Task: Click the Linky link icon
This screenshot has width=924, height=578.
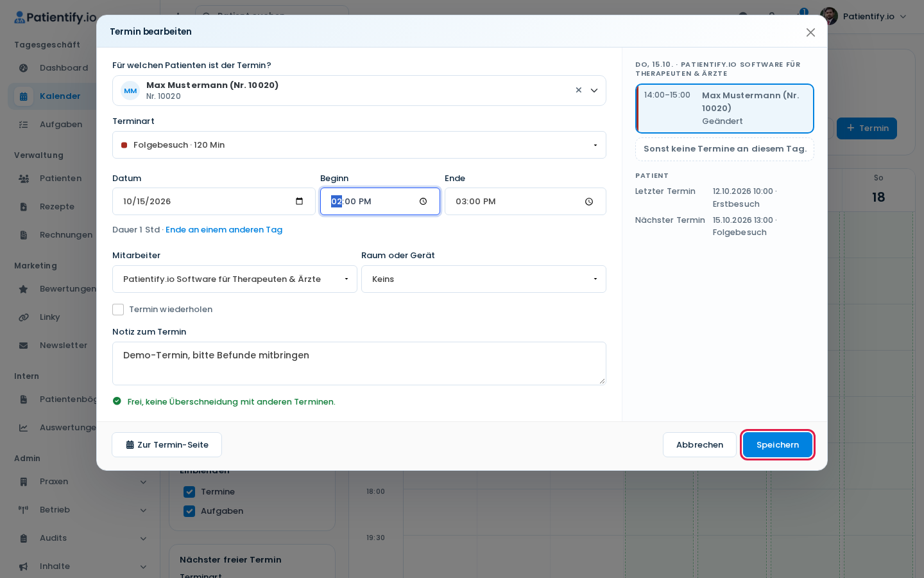Action: click(x=24, y=317)
